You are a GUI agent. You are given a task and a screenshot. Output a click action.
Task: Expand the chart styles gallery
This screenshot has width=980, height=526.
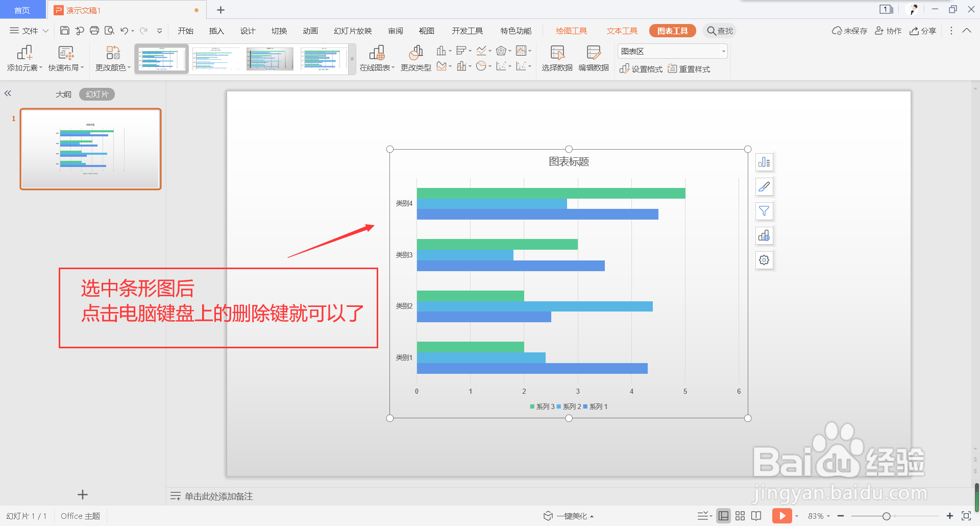[352, 59]
